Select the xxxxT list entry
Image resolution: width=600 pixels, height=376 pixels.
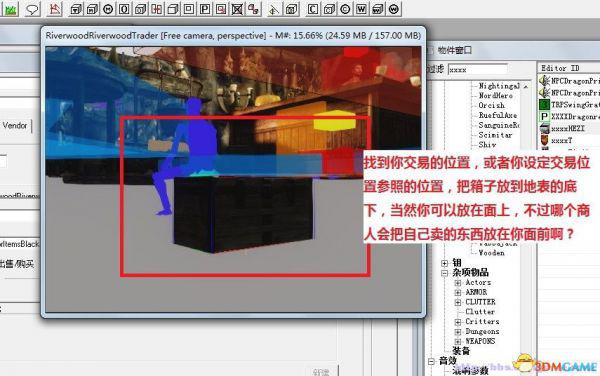562,140
